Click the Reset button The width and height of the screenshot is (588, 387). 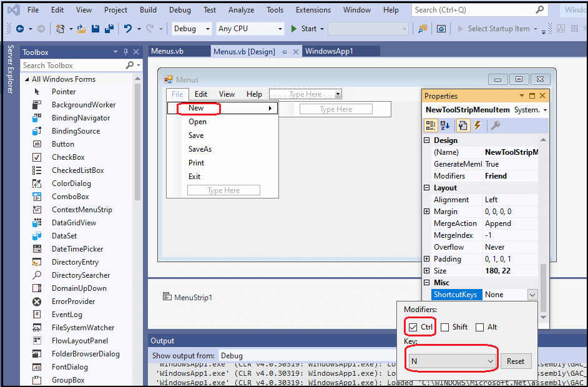tap(515, 361)
